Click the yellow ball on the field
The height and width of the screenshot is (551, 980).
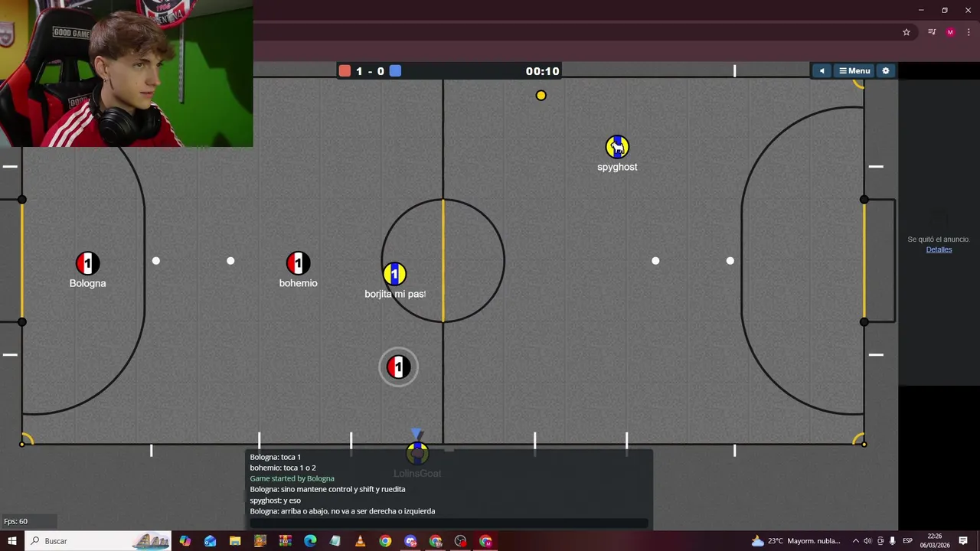[x=541, y=96]
